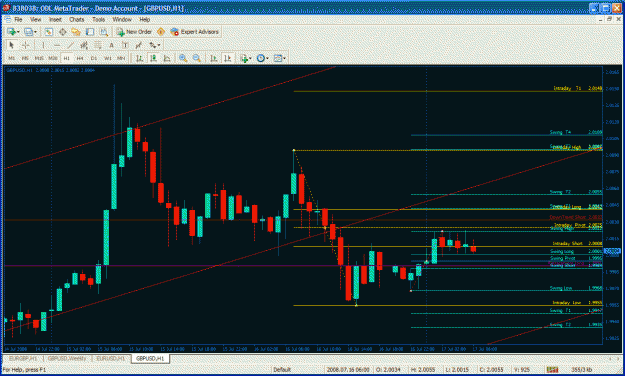Select the Equidistant Channel tool
The height and width of the screenshot is (376, 625).
(84, 45)
